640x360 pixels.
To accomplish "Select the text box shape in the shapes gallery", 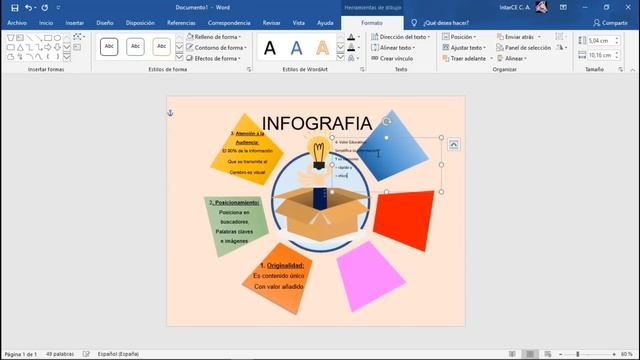I will click(x=20, y=38).
